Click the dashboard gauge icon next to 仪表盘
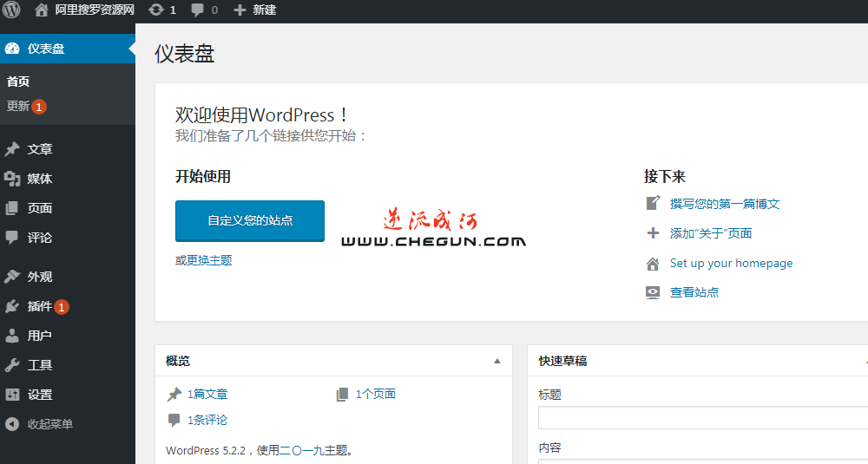The image size is (868, 464). pos(12,49)
